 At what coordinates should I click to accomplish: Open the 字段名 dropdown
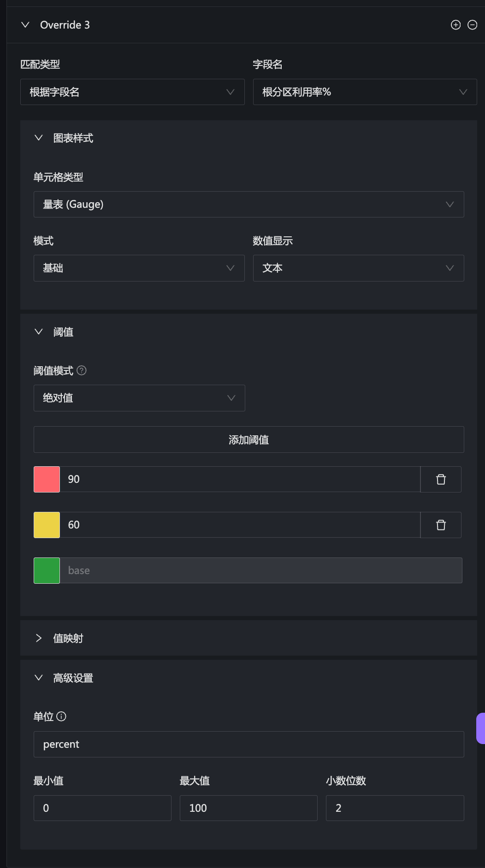[364, 92]
